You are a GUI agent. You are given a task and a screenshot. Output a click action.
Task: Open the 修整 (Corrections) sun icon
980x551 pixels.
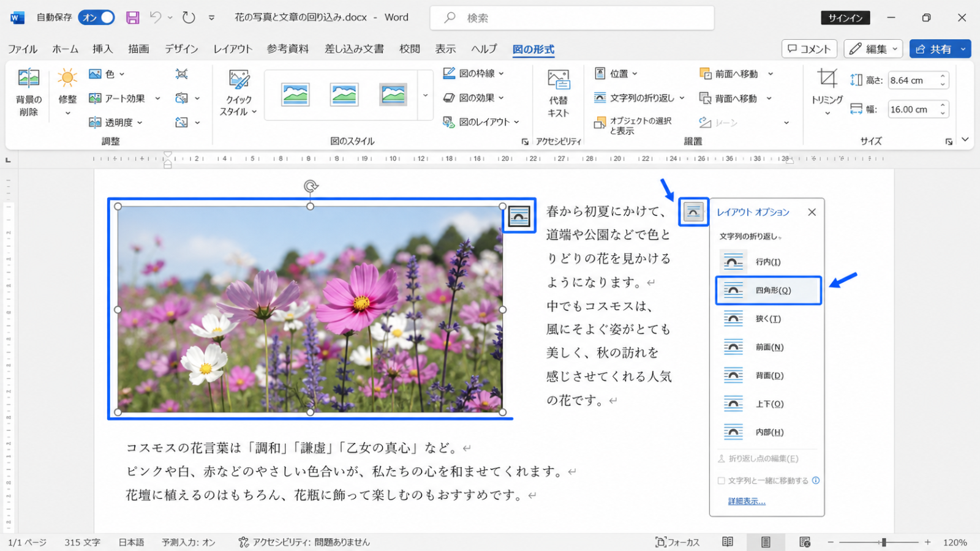[67, 78]
